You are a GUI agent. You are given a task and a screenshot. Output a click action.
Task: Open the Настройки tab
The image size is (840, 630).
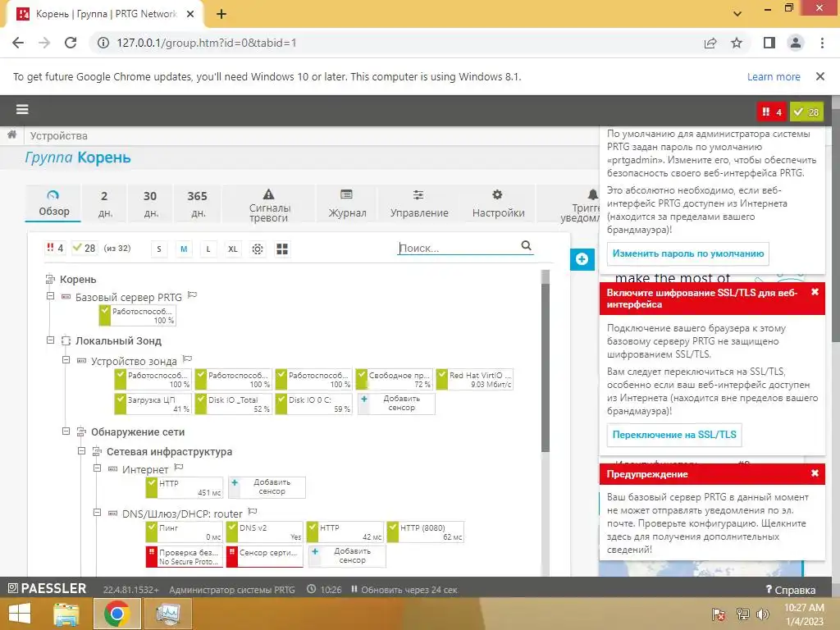pos(498,203)
